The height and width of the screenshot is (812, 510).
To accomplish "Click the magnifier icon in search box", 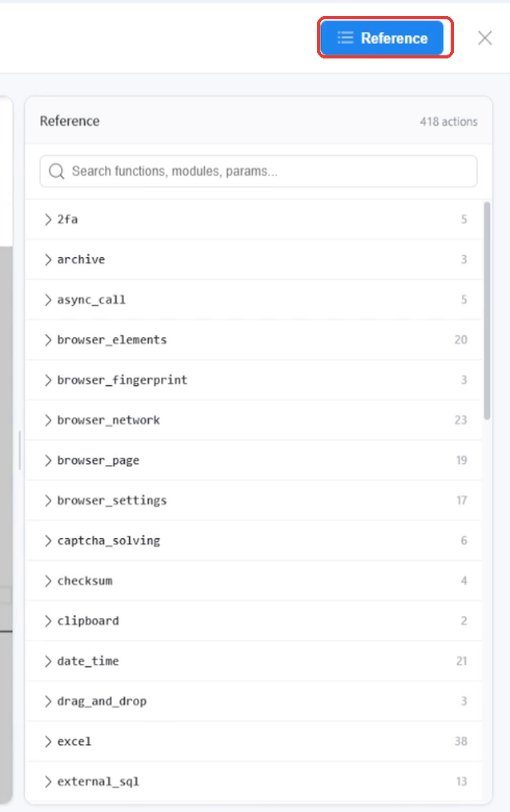I will [56, 171].
